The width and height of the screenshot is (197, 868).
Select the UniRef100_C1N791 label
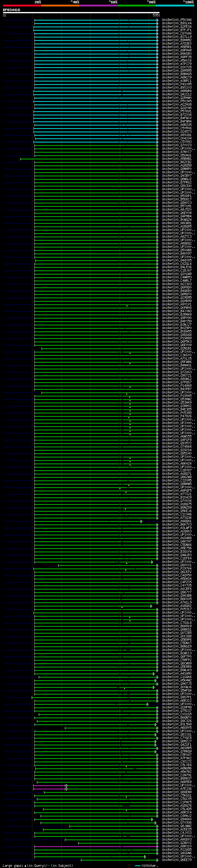[177, 775]
